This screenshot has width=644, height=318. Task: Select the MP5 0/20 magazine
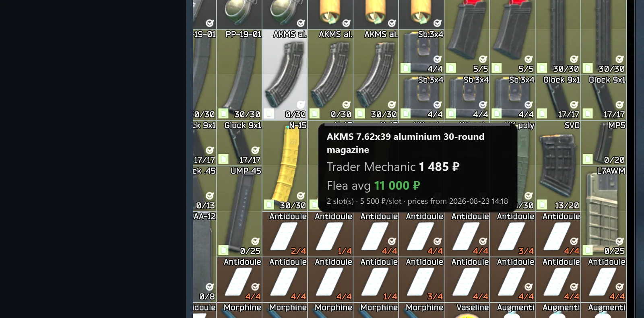tap(604, 143)
